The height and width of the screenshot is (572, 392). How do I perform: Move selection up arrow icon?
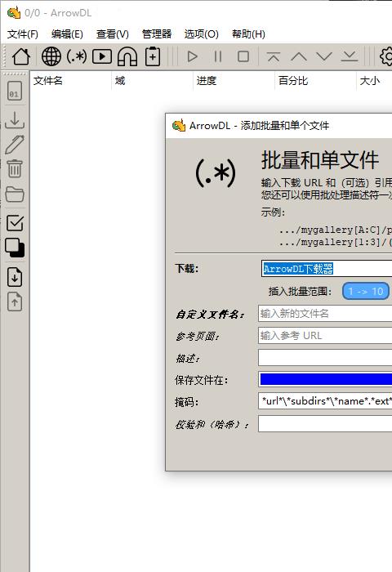click(x=299, y=56)
